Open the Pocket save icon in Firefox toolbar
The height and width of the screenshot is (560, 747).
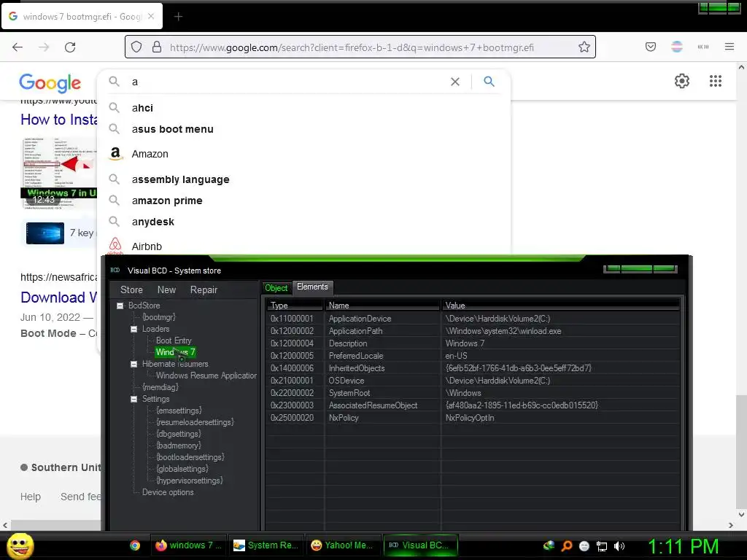pos(650,47)
